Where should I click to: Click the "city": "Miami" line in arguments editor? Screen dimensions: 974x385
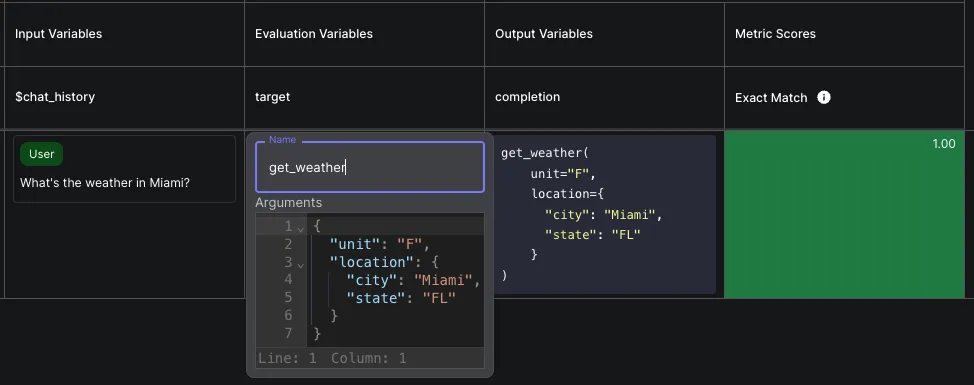413,280
